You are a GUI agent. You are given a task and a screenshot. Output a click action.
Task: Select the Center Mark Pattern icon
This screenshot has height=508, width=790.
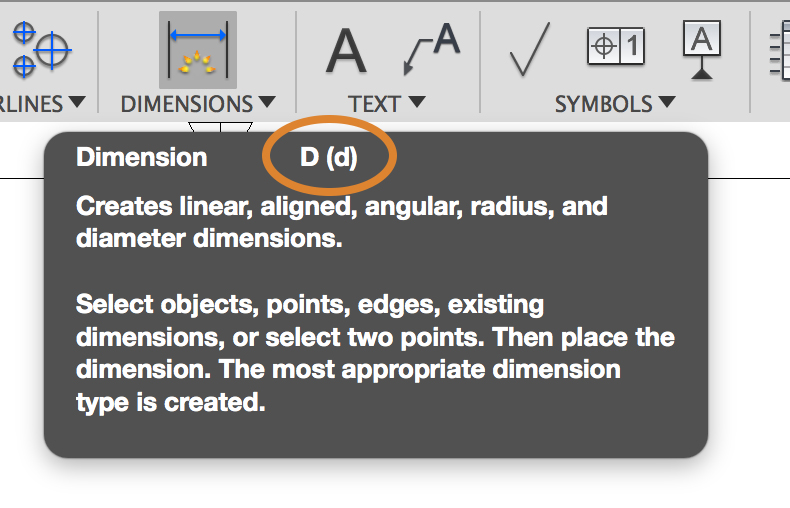click(42, 48)
